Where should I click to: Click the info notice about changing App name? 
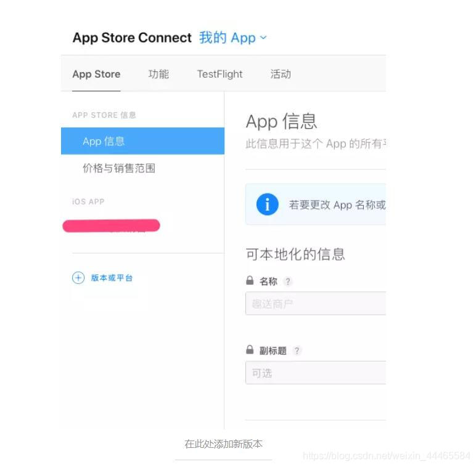(316, 205)
